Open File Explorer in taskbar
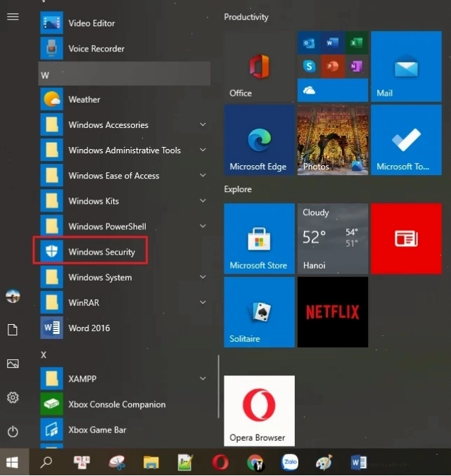451x476 pixels. (151, 463)
